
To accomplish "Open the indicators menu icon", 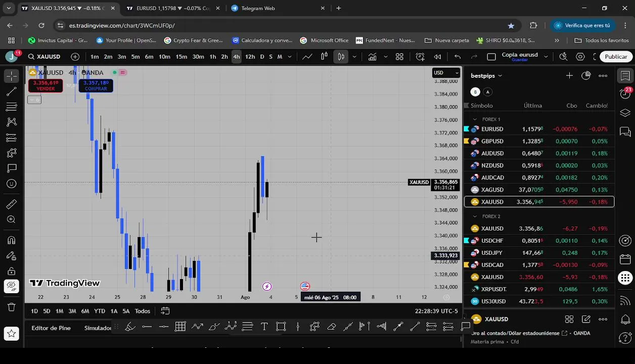I will click(372, 57).
